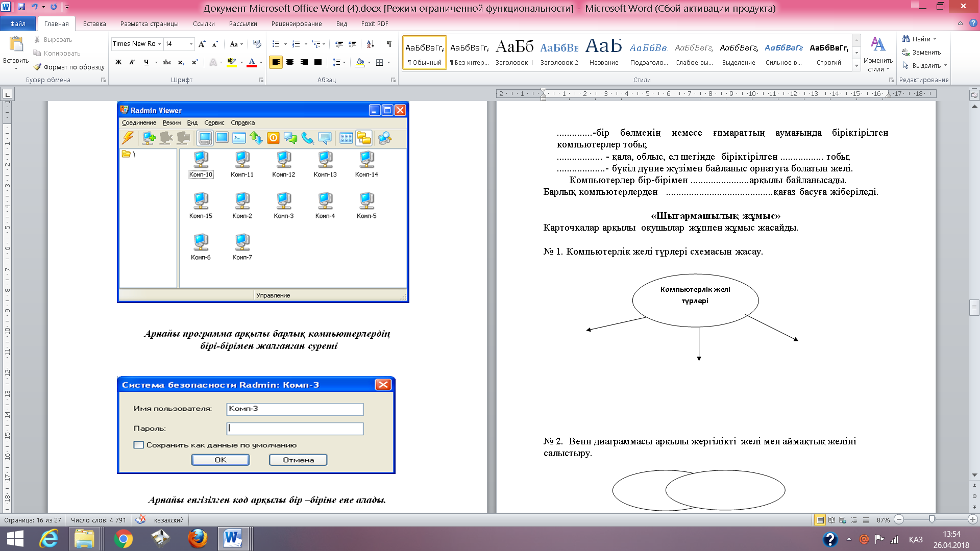Click the bulleted list icon
The height and width of the screenshot is (551, 980).
pos(276,44)
